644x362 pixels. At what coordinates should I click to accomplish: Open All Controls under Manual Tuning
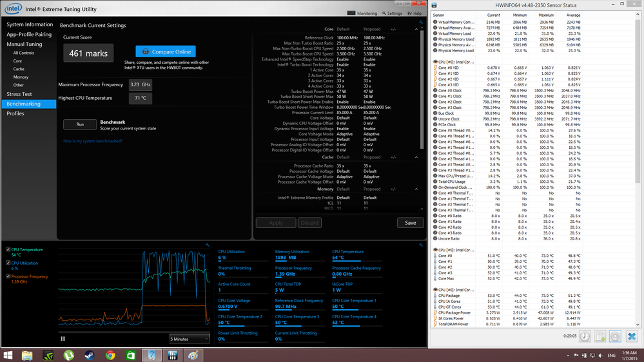(x=23, y=53)
